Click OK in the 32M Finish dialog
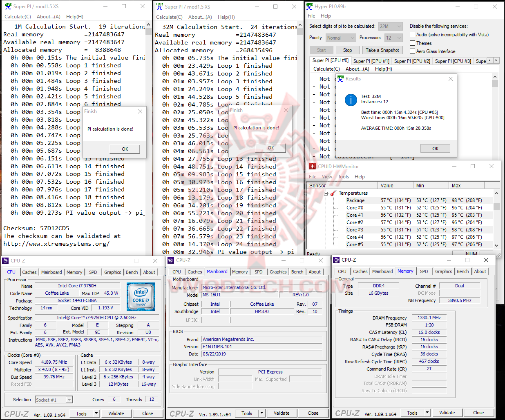The image size is (505, 420). pyautogui.click(x=270, y=148)
